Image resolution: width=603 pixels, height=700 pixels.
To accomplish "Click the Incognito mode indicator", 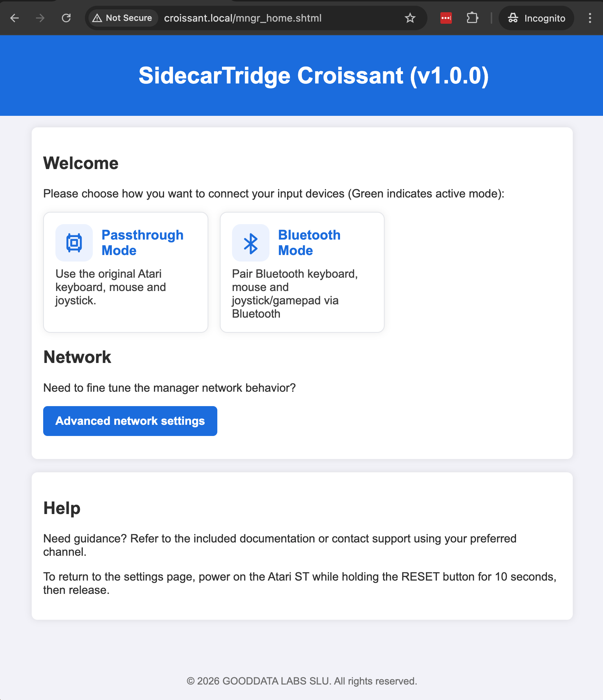I will [536, 18].
